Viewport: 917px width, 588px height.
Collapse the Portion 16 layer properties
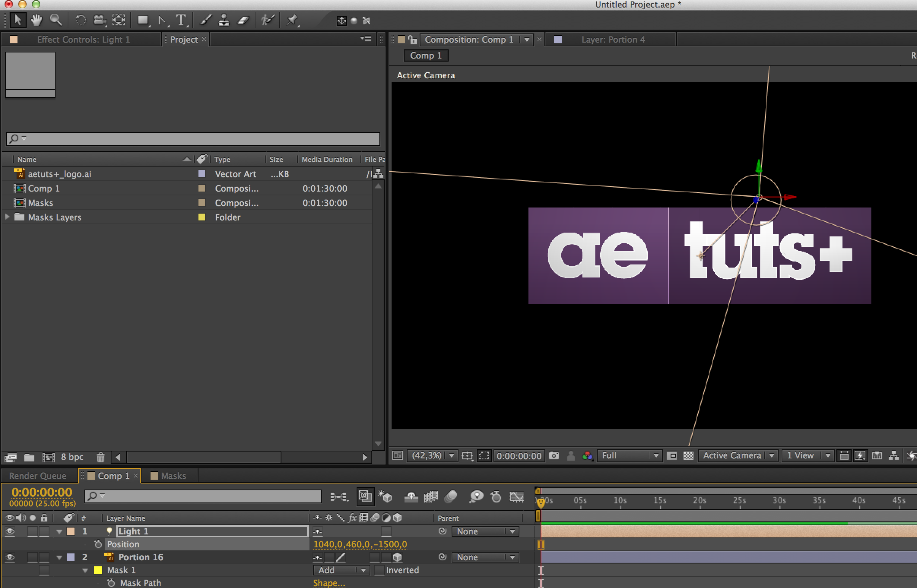coord(59,558)
